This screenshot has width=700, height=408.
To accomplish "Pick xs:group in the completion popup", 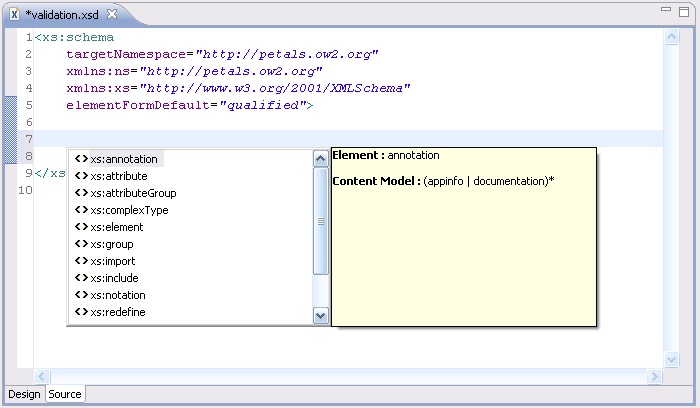I will coord(111,244).
